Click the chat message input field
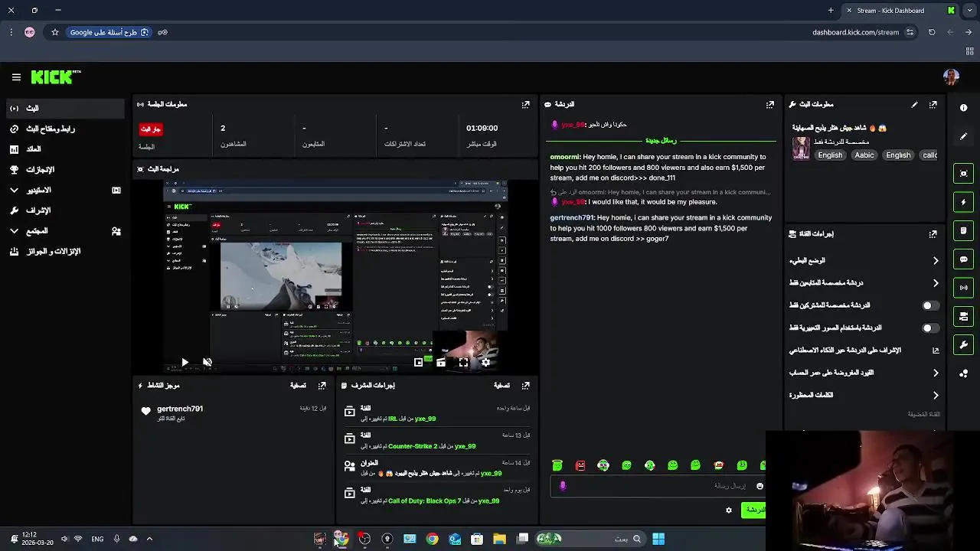Viewport: 980px width, 551px height. (658, 486)
